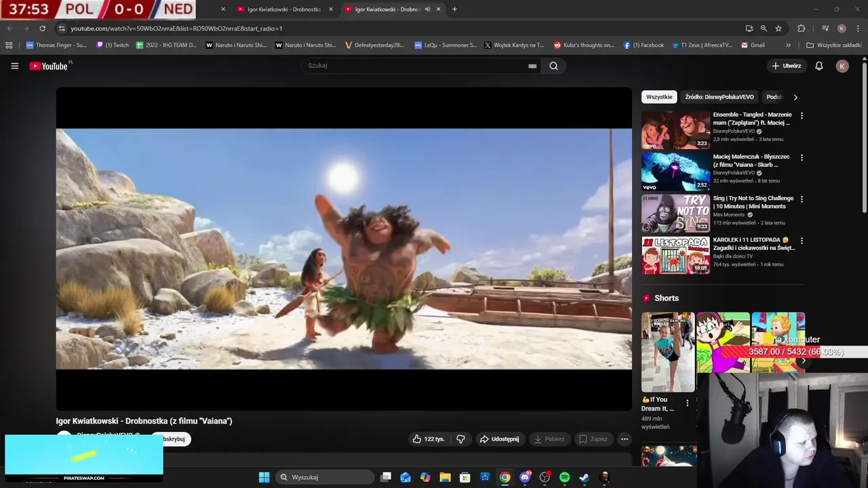Open the Chrome zoom magnifier icon in address bar
The width and height of the screenshot is (868, 488).
tap(764, 28)
